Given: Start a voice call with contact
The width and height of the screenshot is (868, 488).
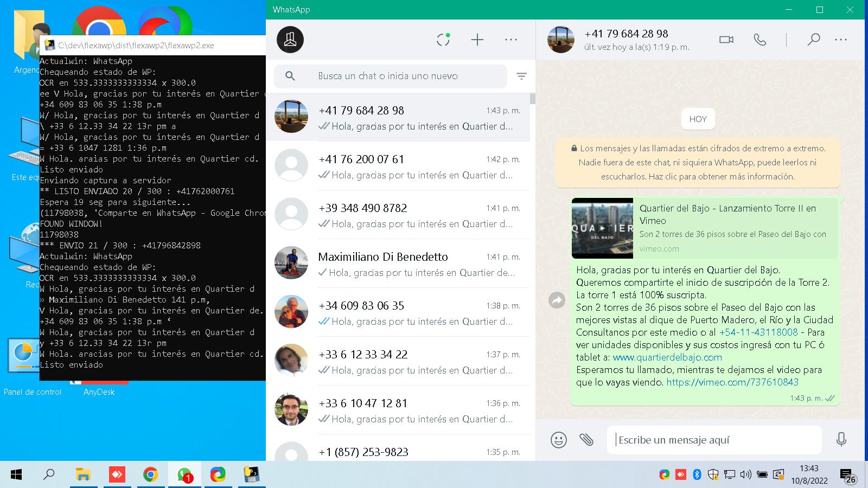Looking at the screenshot, I should tap(760, 40).
